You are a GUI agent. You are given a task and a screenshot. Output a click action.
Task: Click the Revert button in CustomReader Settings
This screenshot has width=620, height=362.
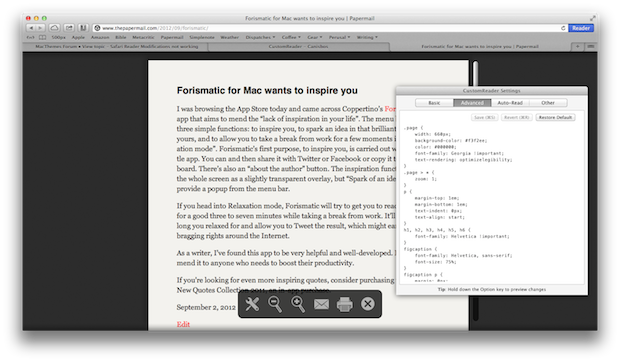pos(517,117)
